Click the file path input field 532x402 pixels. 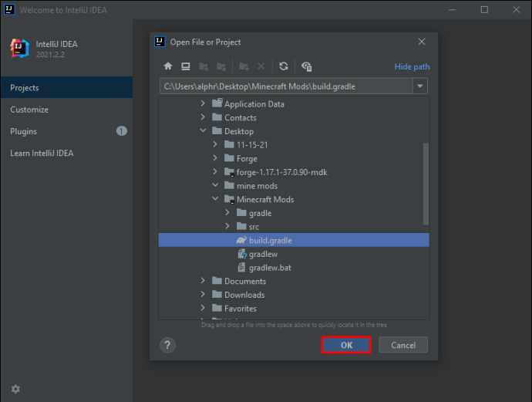point(286,86)
